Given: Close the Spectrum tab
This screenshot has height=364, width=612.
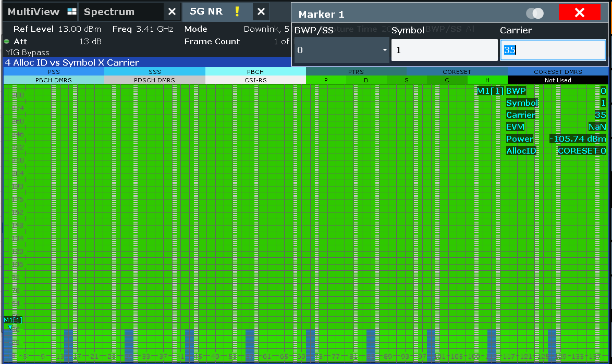Looking at the screenshot, I should coord(172,11).
